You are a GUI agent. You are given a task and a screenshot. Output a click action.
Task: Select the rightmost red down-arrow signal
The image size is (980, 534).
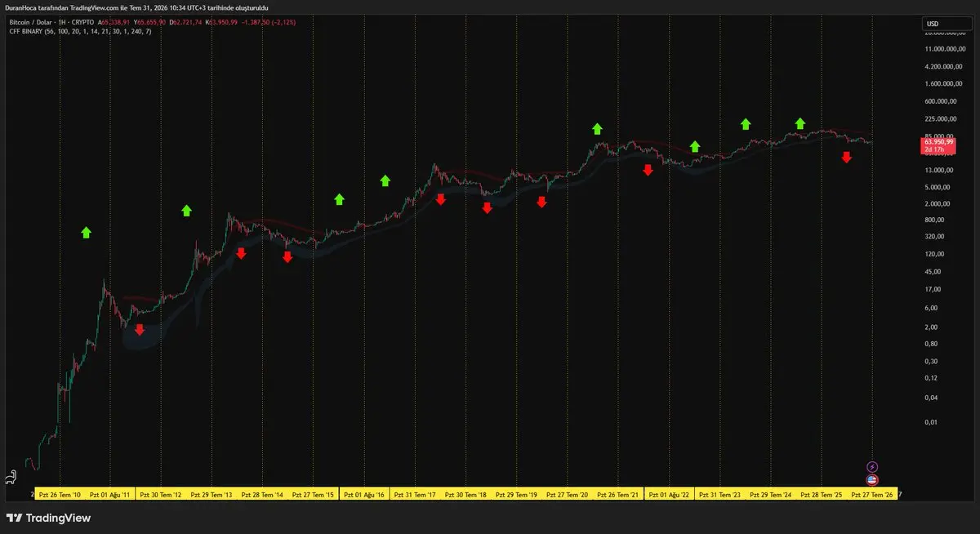pyautogui.click(x=847, y=157)
